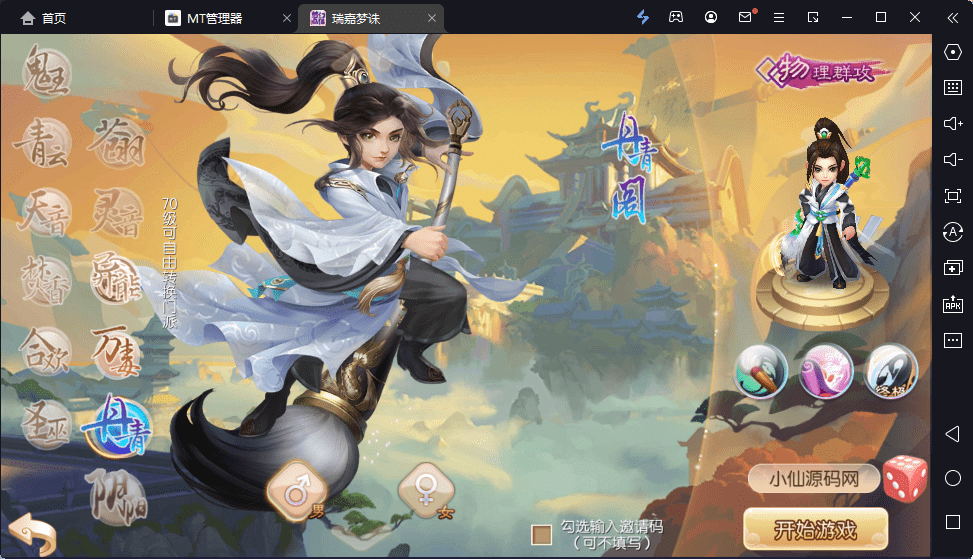
Task: Click the 物理群攻 attack type label
Action: tap(822, 72)
